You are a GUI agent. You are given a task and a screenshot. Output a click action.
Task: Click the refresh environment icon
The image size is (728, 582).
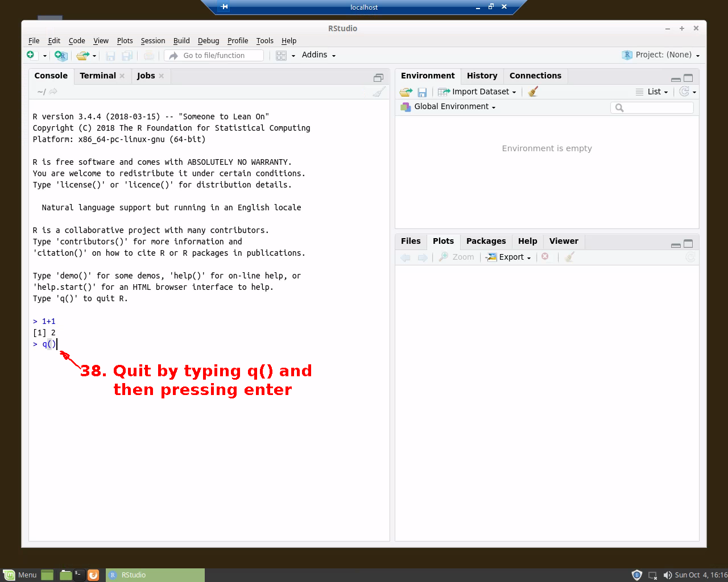coord(684,92)
